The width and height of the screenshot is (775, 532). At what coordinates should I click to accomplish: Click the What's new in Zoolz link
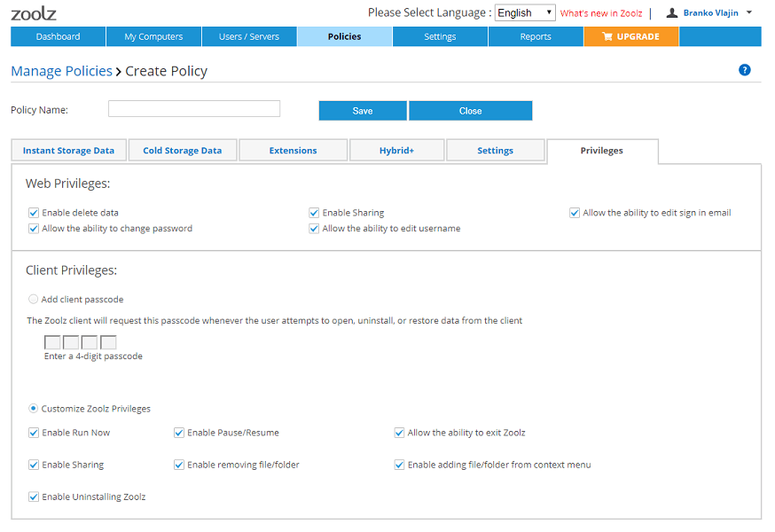[x=601, y=13]
